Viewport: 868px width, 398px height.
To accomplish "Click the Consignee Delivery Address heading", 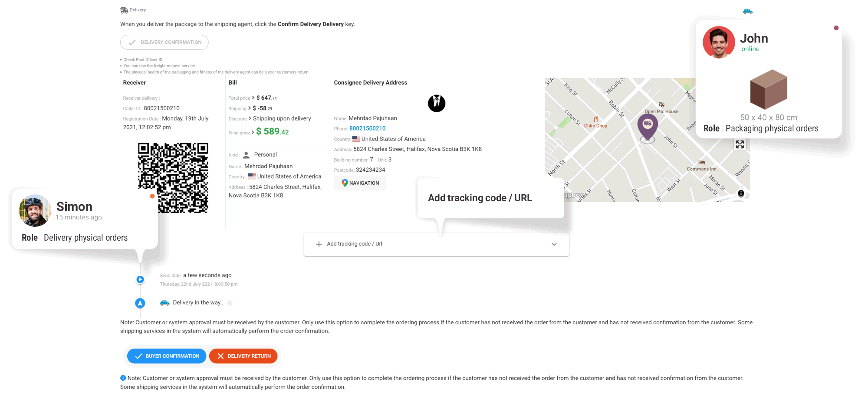I will 371,82.
